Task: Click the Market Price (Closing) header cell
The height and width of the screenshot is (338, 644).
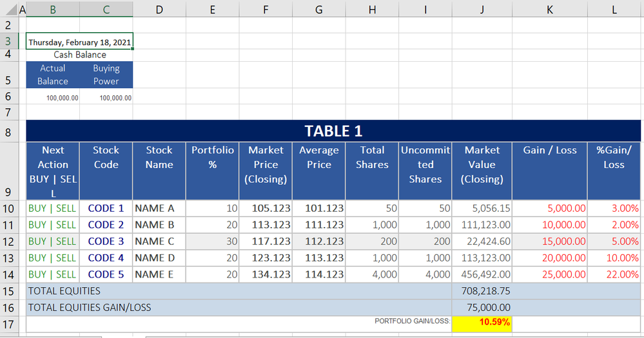Action: 266,171
